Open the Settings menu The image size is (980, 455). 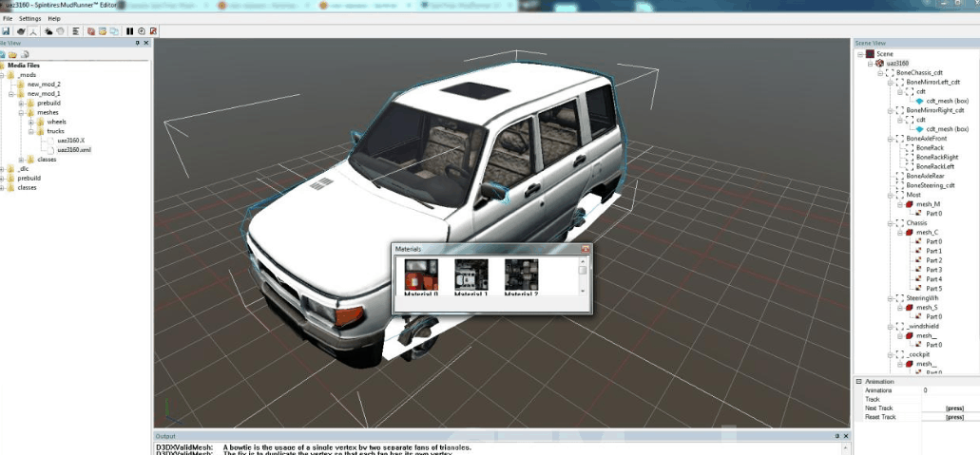click(x=29, y=18)
